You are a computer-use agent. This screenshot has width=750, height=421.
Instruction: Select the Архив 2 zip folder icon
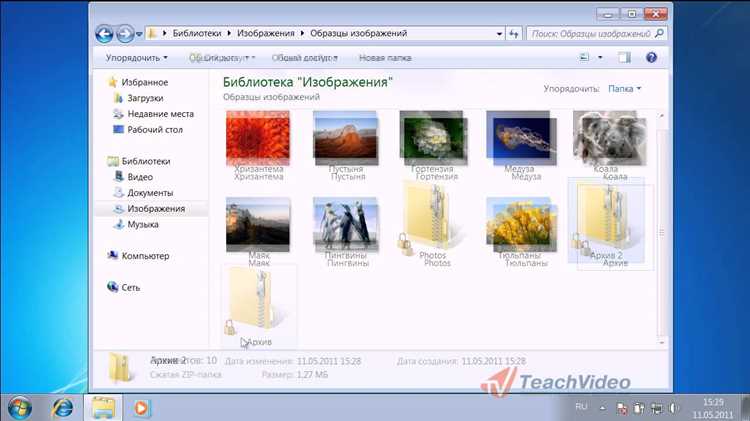(606, 221)
